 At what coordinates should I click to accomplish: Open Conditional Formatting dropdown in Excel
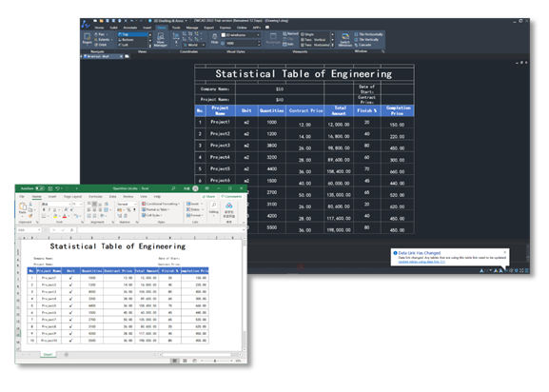161,204
